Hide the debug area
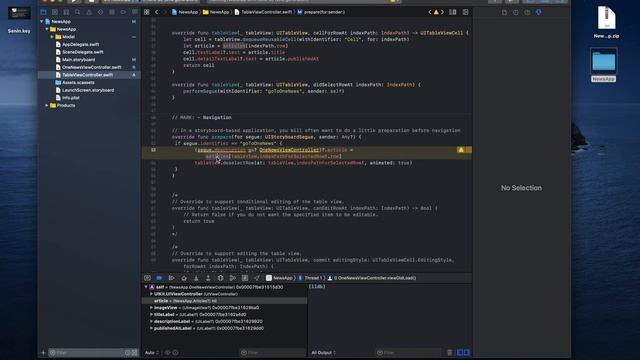 (147, 278)
